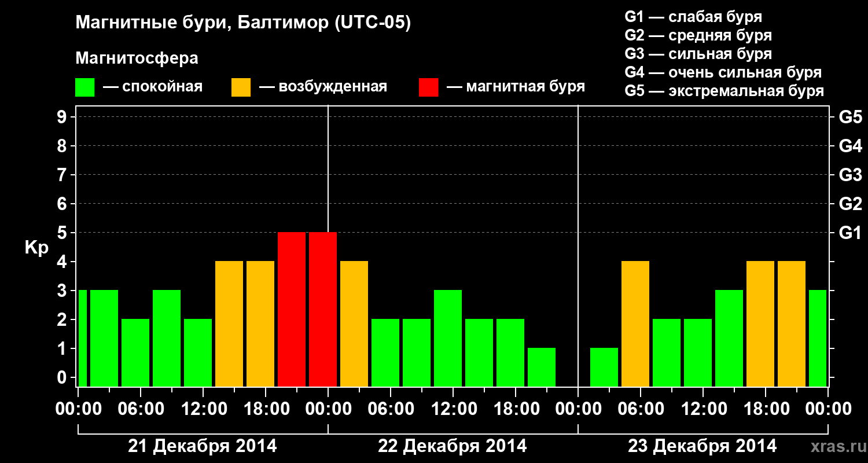Click the narrow green bar starting 21 Декабря
Image resolution: width=868 pixels, height=463 pixels.
[82, 338]
